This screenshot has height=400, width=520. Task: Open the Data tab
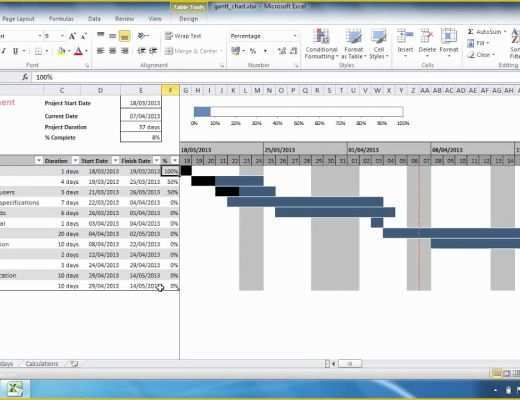[94, 19]
